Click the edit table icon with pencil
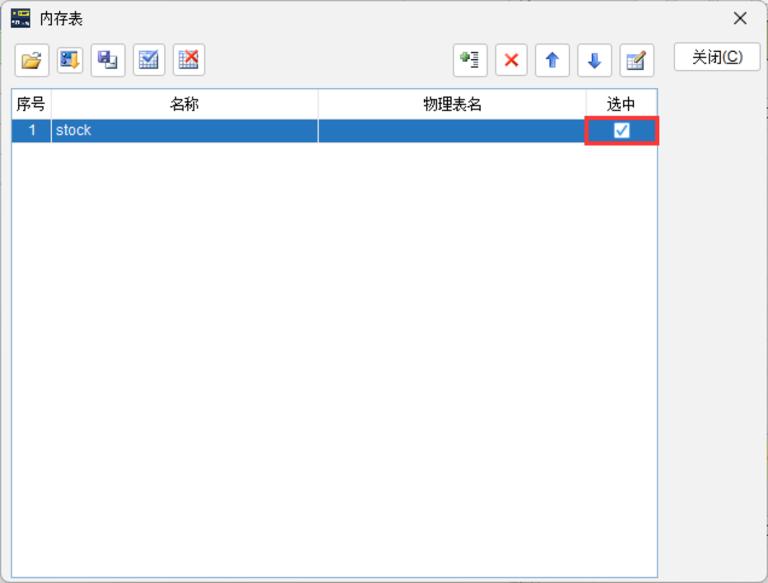768x583 pixels. 637,60
